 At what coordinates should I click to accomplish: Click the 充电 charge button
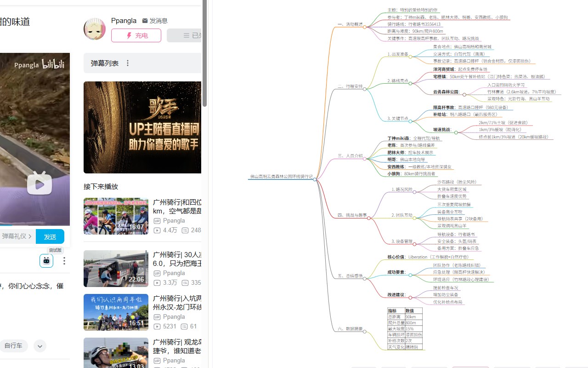(136, 35)
